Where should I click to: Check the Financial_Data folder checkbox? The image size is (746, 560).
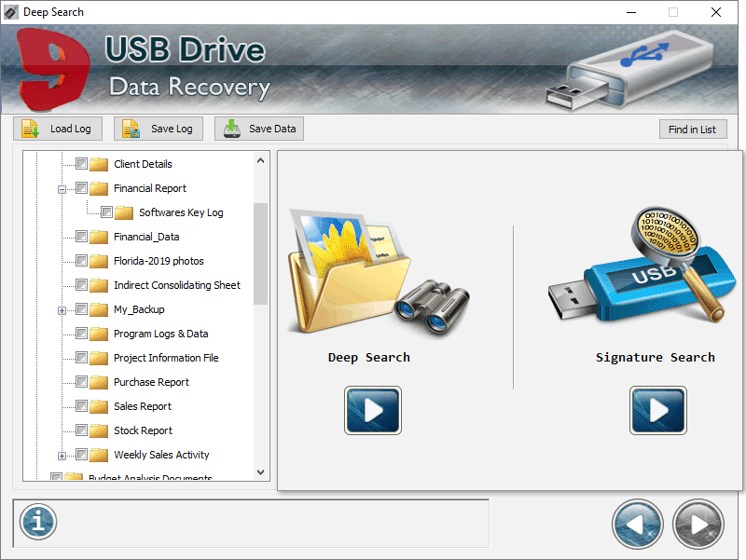pos(82,237)
